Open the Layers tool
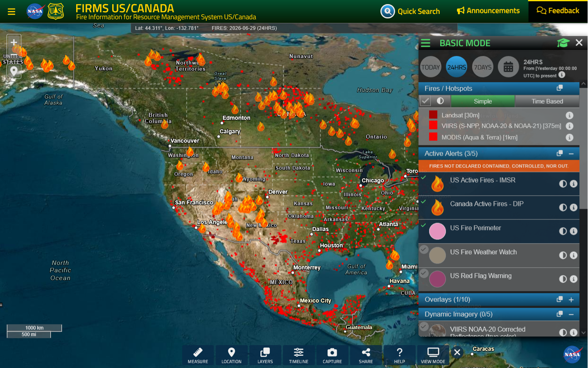The width and height of the screenshot is (588, 368). (265, 355)
